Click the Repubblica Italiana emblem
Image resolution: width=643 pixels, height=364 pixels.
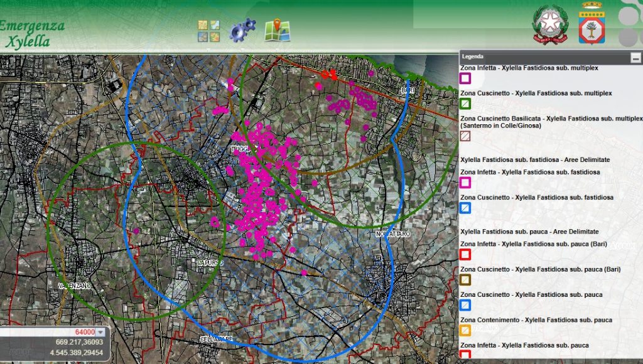click(550, 24)
